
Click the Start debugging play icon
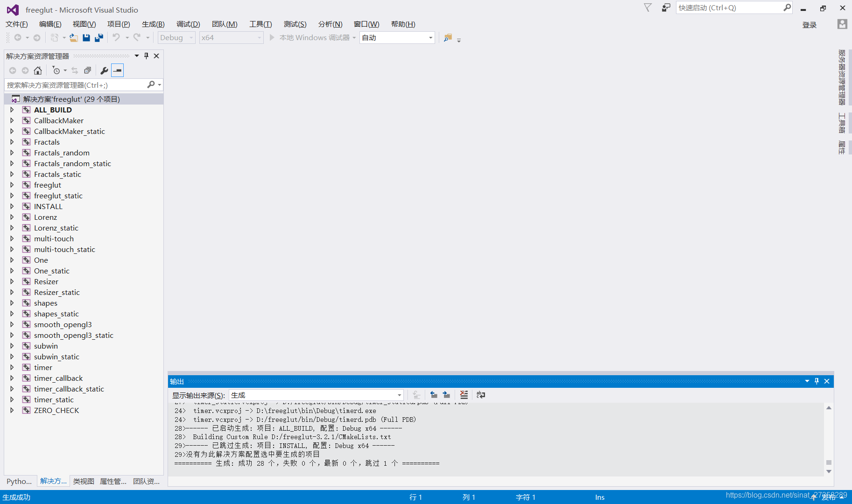click(x=272, y=37)
